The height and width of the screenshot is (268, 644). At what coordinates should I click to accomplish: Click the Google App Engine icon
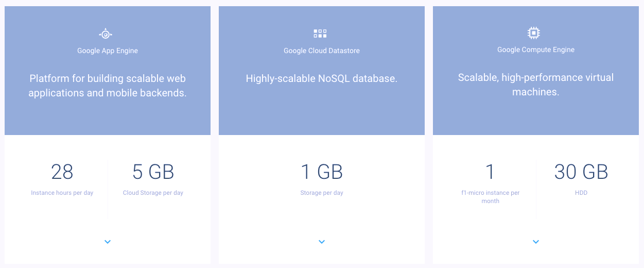(106, 35)
